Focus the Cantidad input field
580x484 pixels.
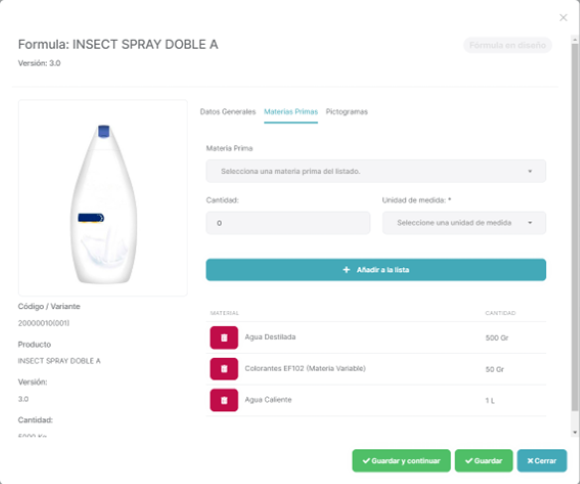coord(288,223)
